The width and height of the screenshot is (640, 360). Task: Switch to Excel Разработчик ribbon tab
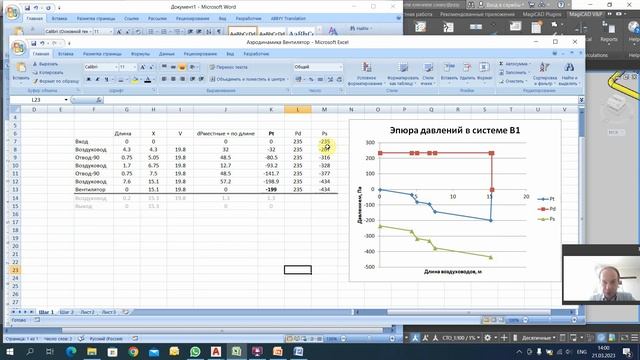256,54
